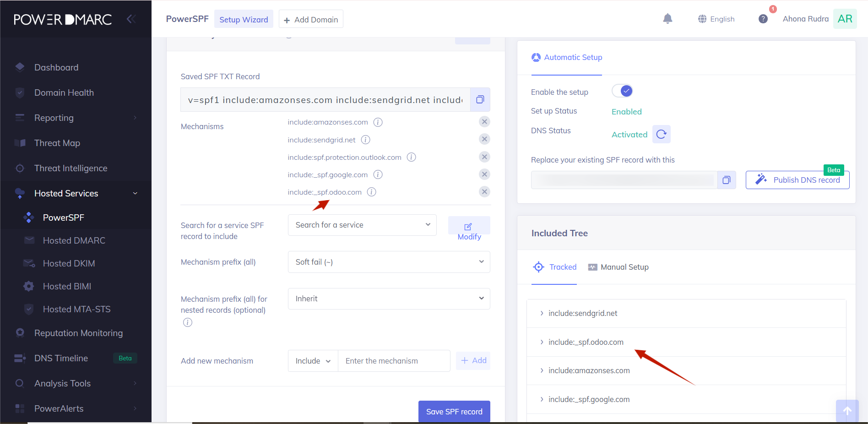Select the Tracked tab
This screenshot has width=868, height=424.
(554, 267)
